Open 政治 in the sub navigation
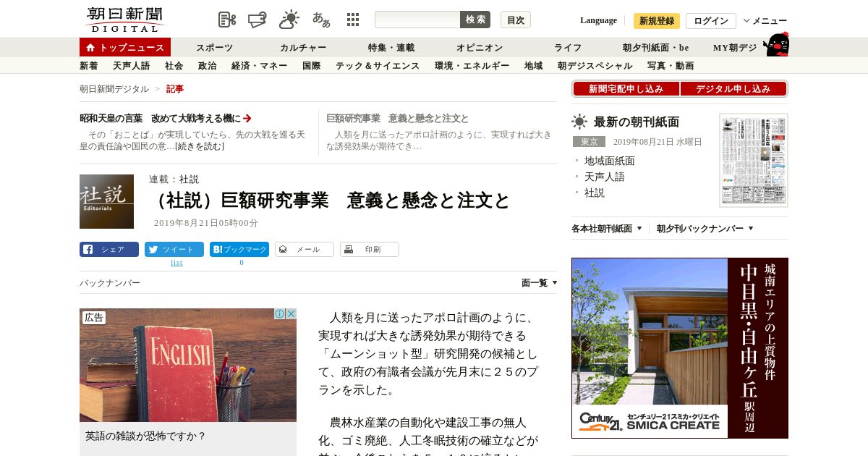This screenshot has height=456, width=868. (x=208, y=66)
